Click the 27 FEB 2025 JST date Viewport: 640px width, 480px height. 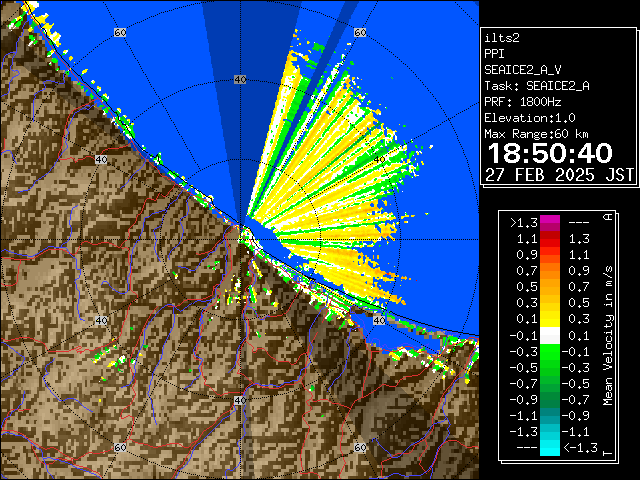pos(560,175)
